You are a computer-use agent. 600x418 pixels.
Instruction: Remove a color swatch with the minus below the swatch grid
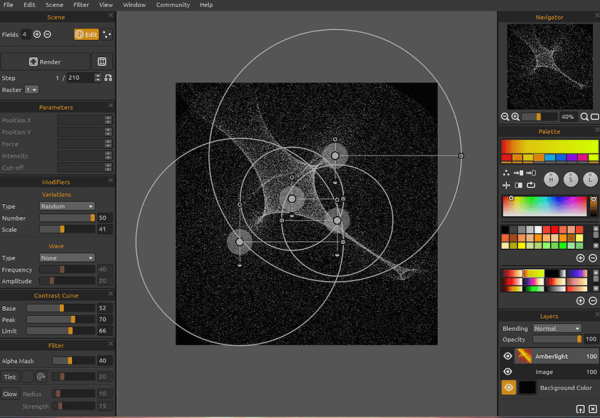coord(592,258)
